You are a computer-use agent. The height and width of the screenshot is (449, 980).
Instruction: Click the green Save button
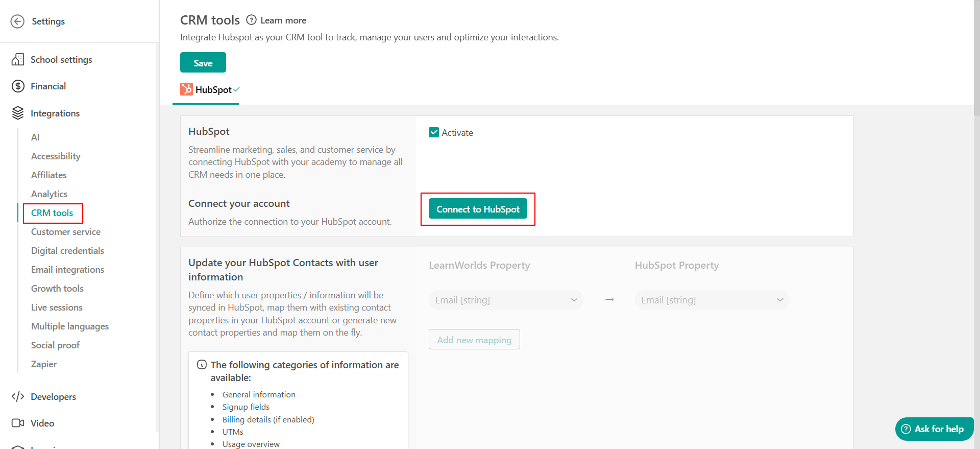pos(203,63)
